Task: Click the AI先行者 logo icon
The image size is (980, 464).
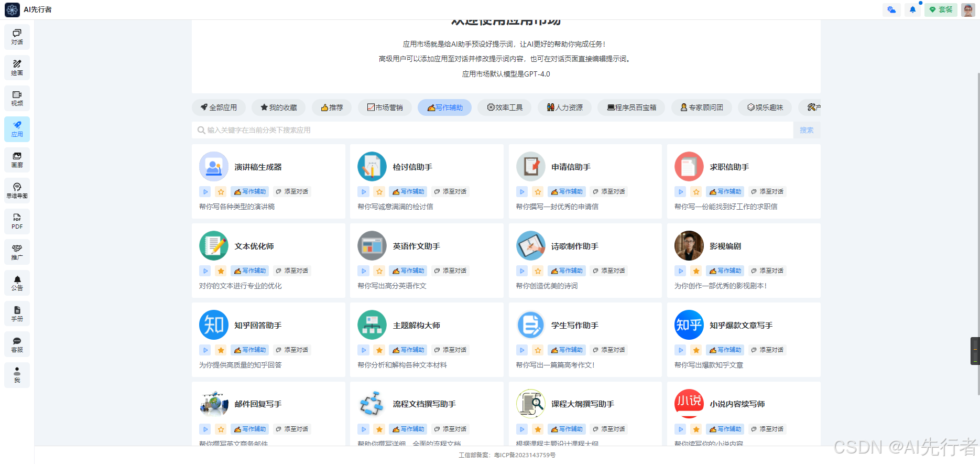Action: pos(12,9)
